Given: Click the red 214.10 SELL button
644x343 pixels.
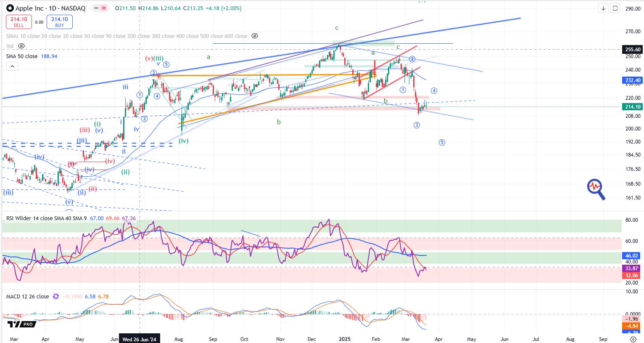Looking at the screenshot, I should 18,22.
